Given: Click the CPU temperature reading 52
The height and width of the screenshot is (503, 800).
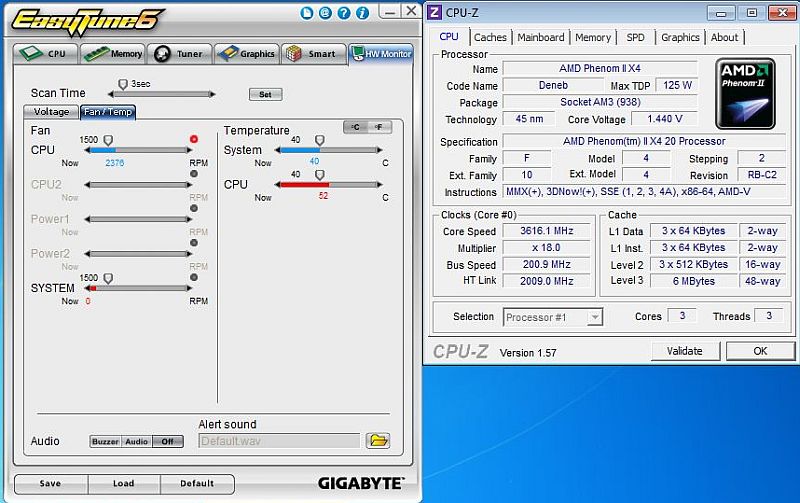Looking at the screenshot, I should click(x=323, y=196).
